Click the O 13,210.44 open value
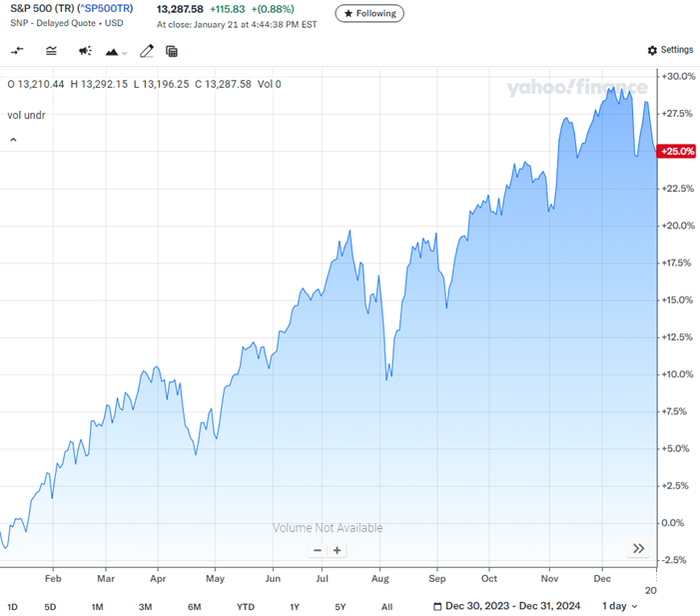Viewport: 700px width, 616px height. (36, 84)
